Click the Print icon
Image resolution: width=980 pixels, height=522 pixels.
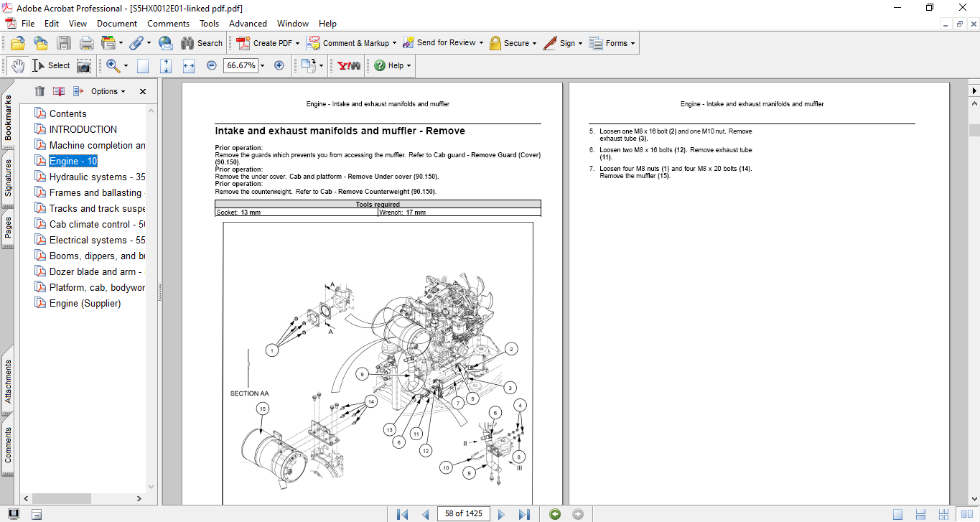87,43
